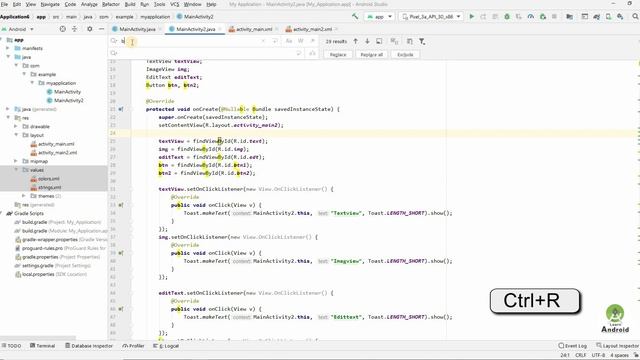Open the Logcat tool window

(166, 346)
